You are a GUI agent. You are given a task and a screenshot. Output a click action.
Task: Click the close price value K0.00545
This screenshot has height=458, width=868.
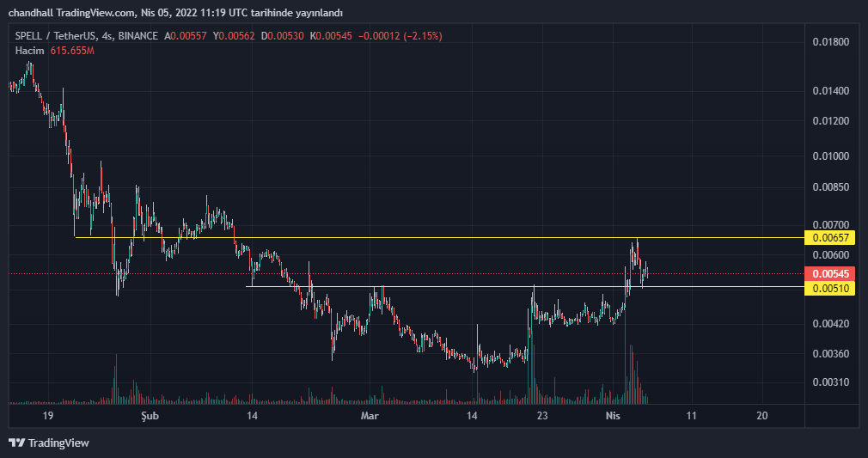click(x=331, y=36)
